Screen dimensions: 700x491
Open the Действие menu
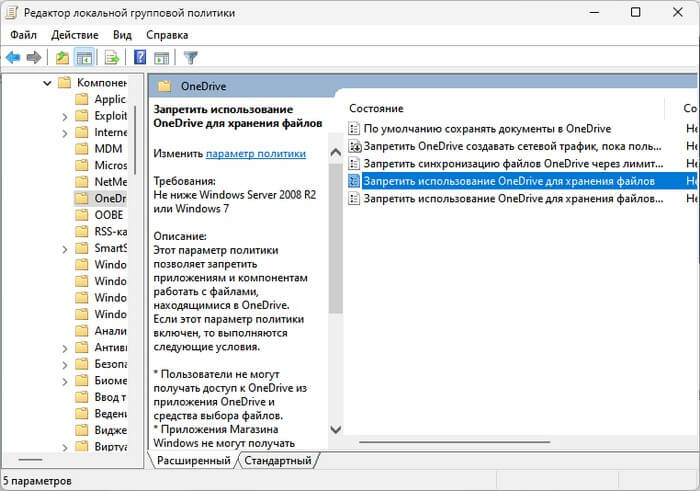[x=75, y=35]
